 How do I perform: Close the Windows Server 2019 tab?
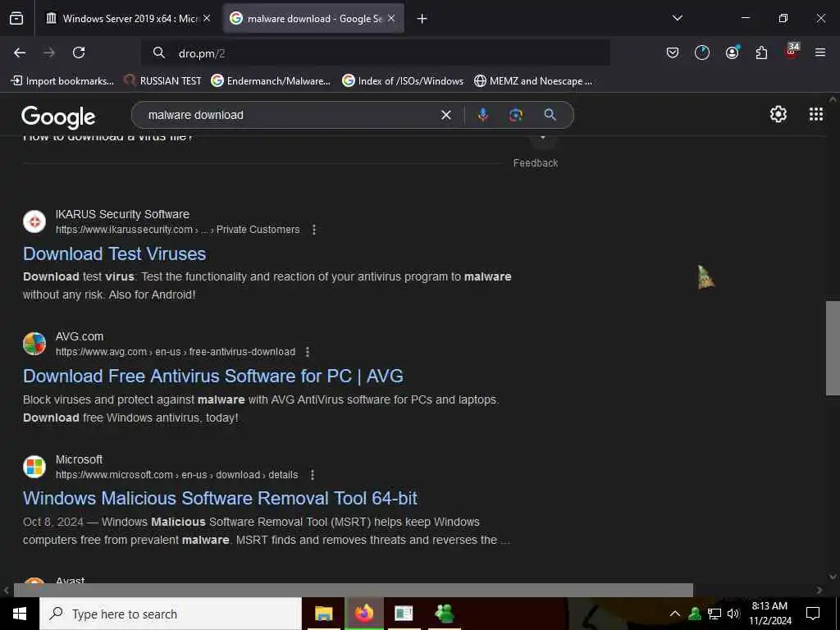(x=207, y=18)
